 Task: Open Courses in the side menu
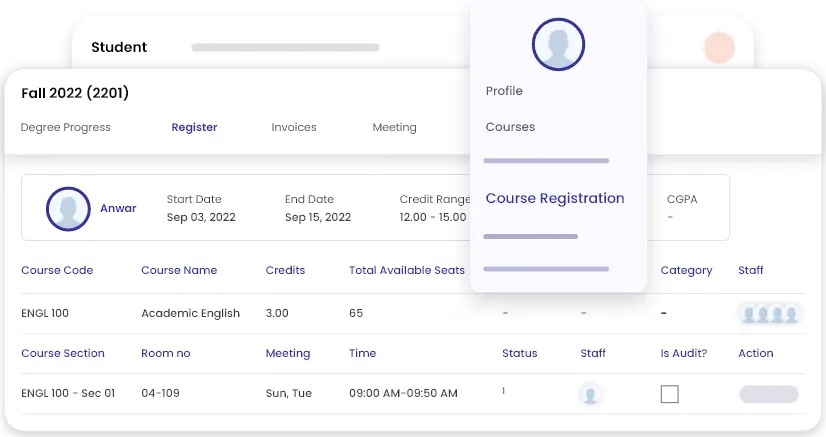(510, 127)
